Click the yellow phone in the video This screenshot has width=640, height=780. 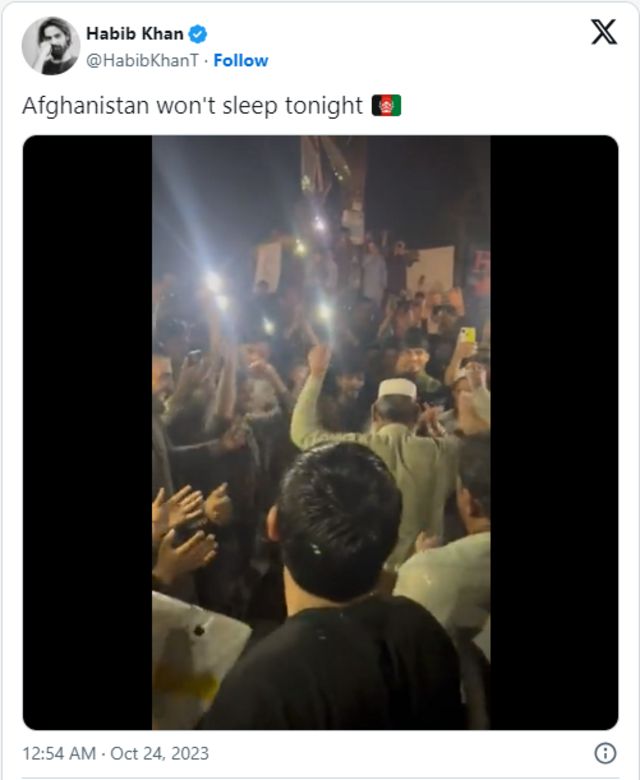467,335
